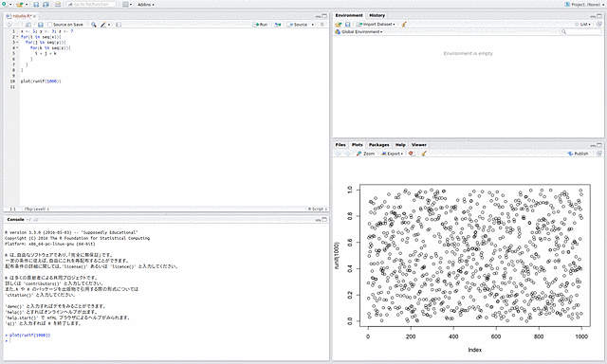Show the document outline icon
The image size is (607, 364).
point(322,25)
